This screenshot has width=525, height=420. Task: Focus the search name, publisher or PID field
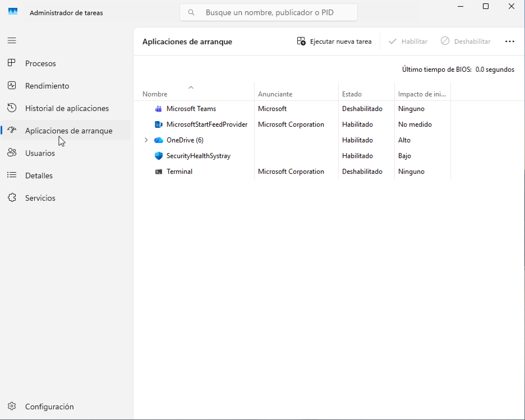[268, 12]
